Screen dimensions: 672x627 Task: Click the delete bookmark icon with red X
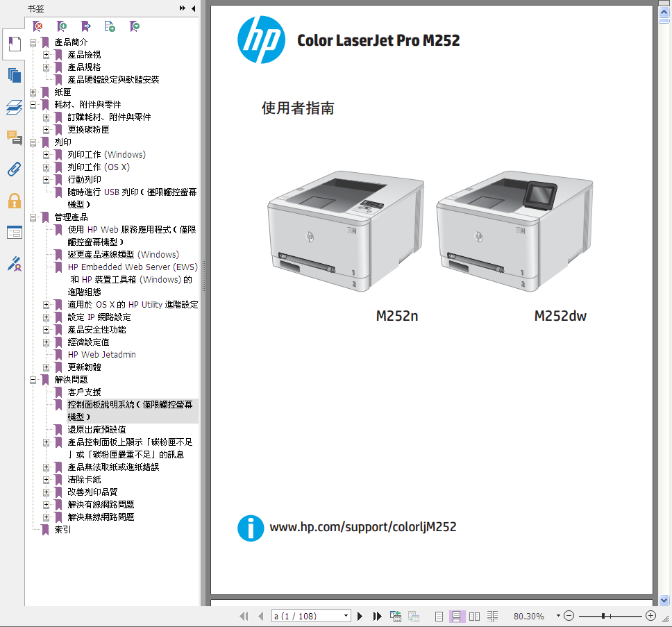(x=37, y=26)
